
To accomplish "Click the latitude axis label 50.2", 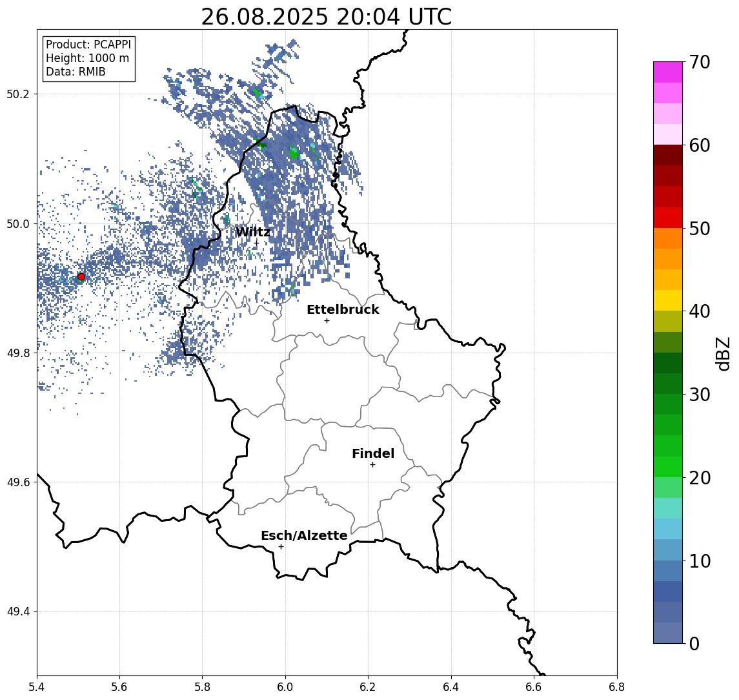I will [x=17, y=94].
